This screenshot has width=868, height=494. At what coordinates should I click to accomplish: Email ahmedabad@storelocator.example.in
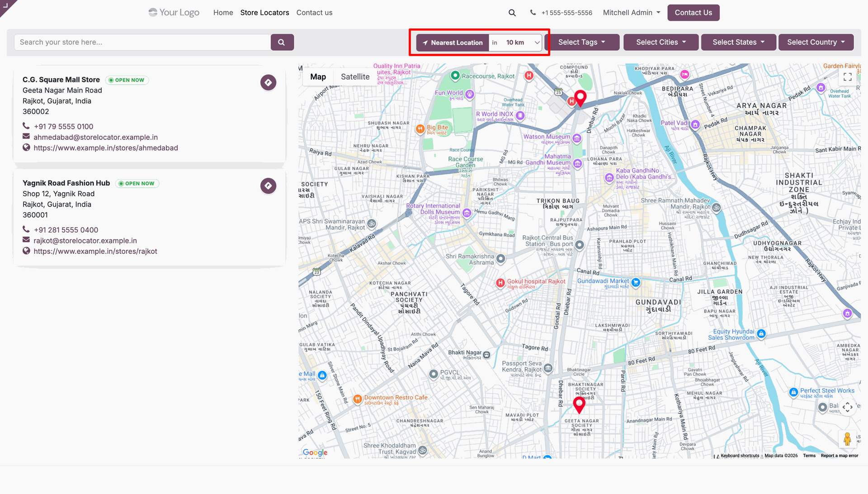(x=95, y=137)
